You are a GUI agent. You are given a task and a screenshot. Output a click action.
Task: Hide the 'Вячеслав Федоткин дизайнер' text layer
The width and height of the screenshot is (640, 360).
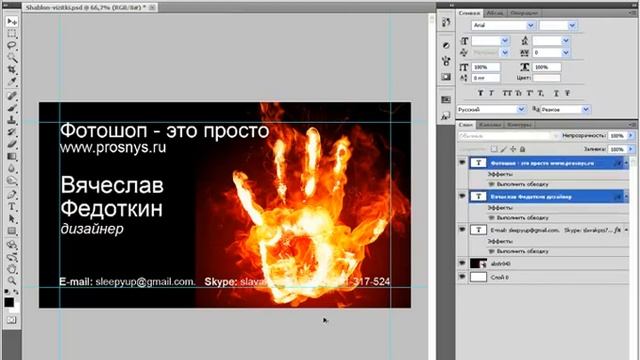point(462,196)
